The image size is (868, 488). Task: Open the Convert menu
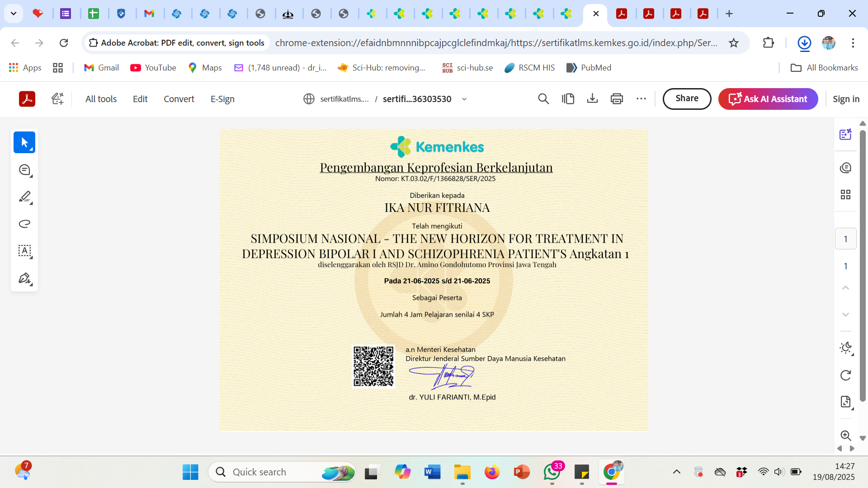tap(179, 99)
